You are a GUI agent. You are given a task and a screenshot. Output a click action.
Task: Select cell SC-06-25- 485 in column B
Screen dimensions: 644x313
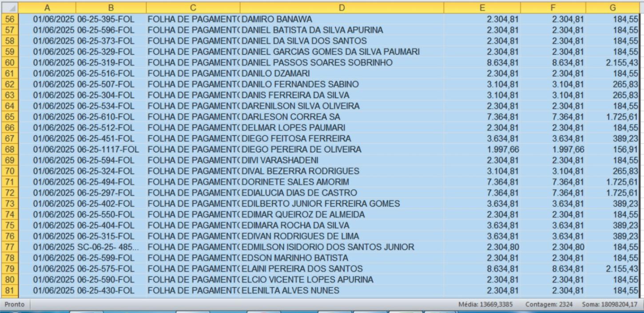pyautogui.click(x=108, y=247)
